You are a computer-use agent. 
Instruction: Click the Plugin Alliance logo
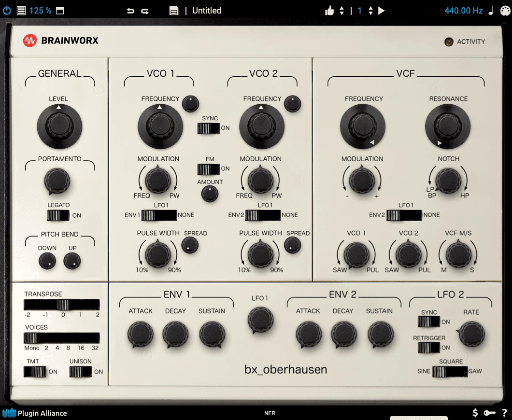point(34,413)
